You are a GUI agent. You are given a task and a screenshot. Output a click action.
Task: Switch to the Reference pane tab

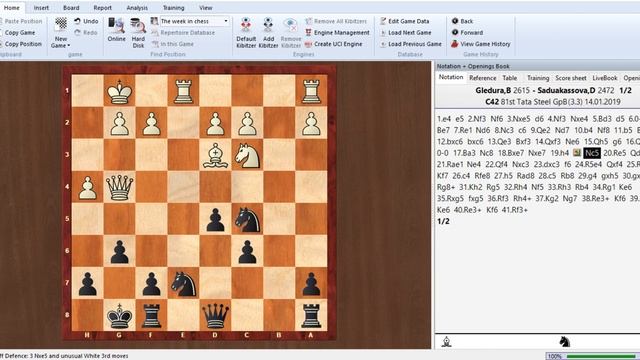pos(482,78)
